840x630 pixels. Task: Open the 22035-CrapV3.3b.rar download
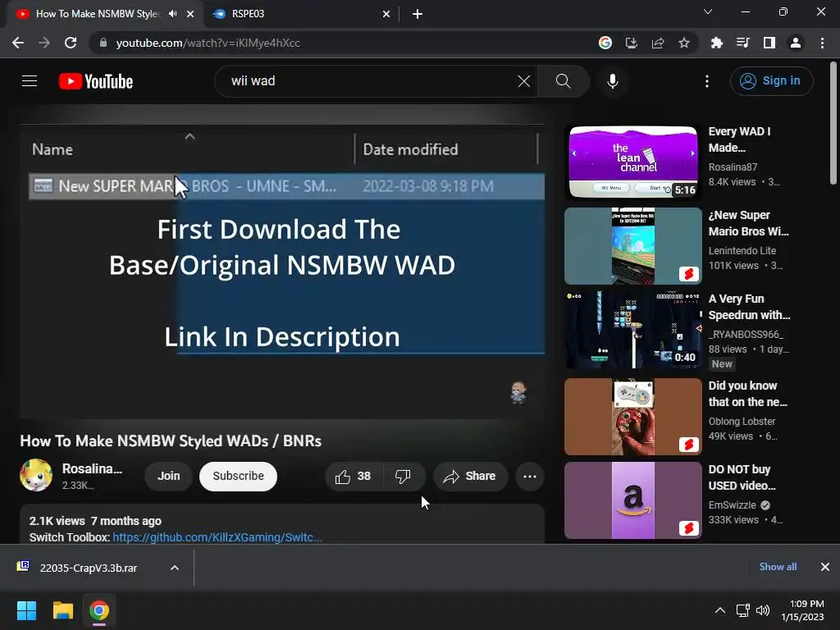point(89,568)
